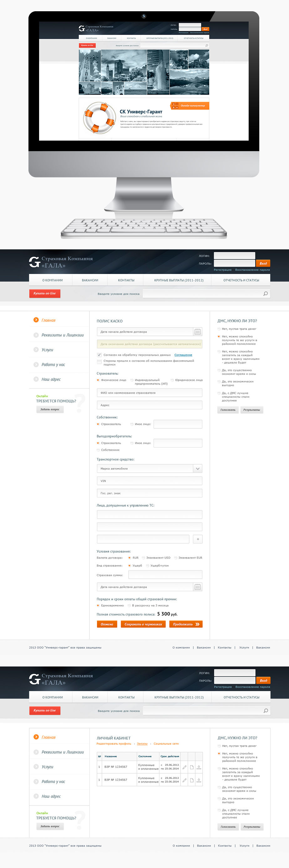Screen dimensions: 289x868
Task: Open Реквизиты и Лицензии on КАСКО sidebar
Action: (x=62, y=335)
